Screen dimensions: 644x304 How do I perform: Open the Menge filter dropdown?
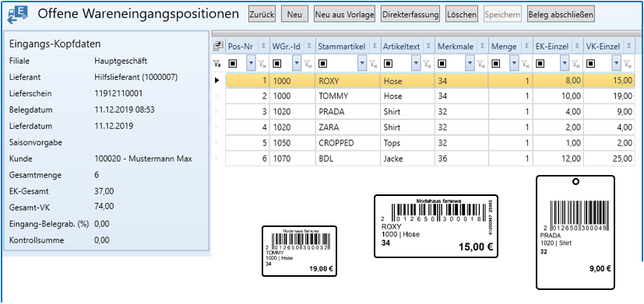[515, 64]
